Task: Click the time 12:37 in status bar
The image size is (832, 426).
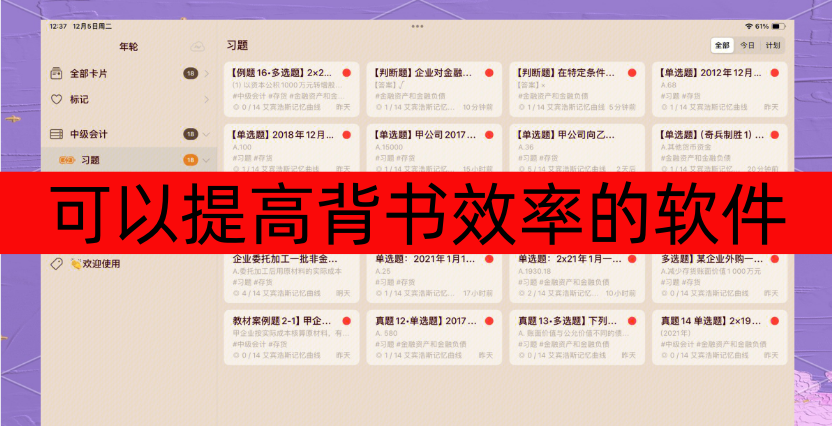Action: pyautogui.click(x=58, y=26)
